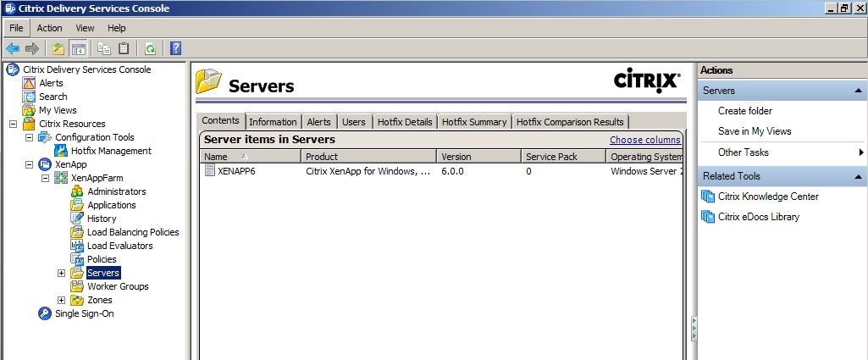
Task: Click the Back arrow toolbar icon
Action: pyautogui.click(x=13, y=49)
